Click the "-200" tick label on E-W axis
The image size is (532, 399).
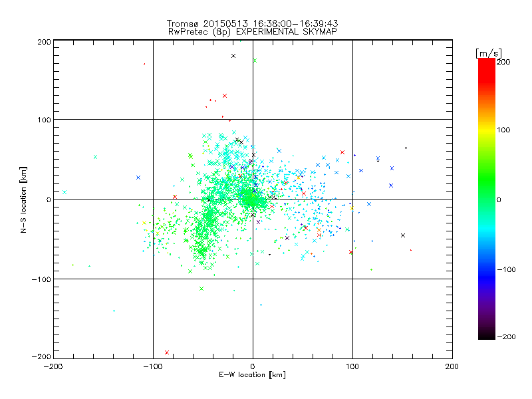pos(53,366)
